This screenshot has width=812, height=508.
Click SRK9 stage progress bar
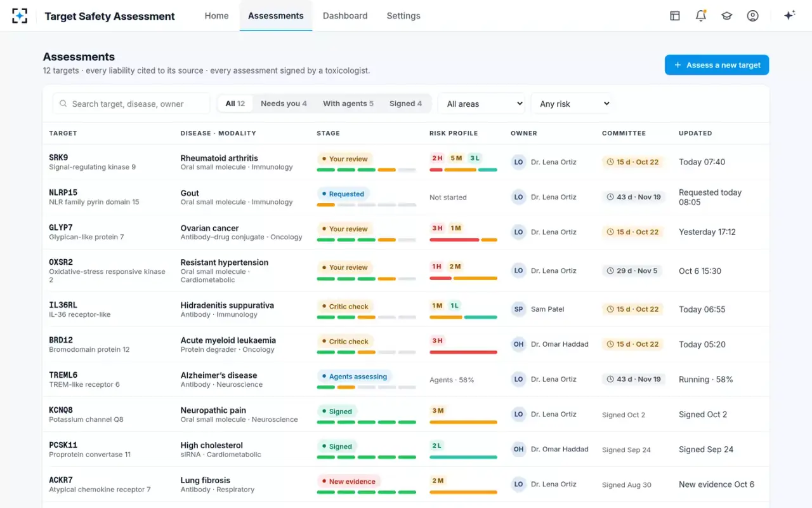coord(367,170)
